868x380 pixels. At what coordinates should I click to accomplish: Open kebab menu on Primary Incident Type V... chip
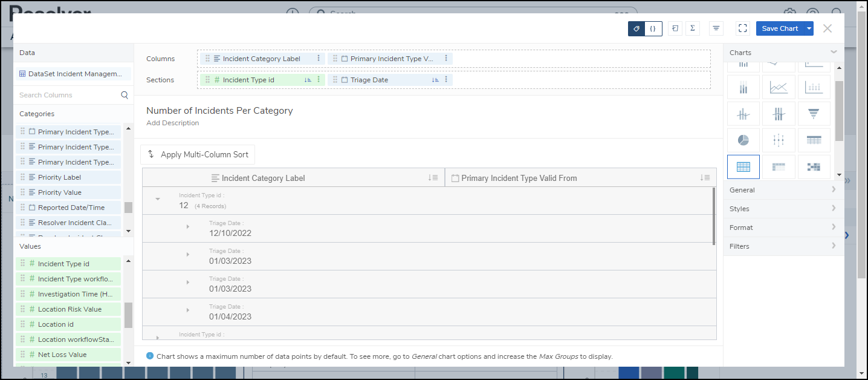[x=446, y=59]
